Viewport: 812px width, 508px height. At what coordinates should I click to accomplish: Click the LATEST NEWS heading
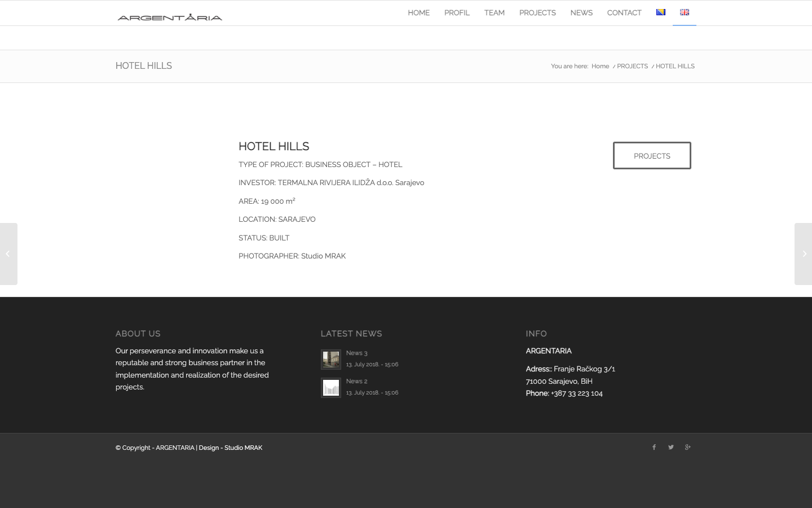tap(351, 334)
